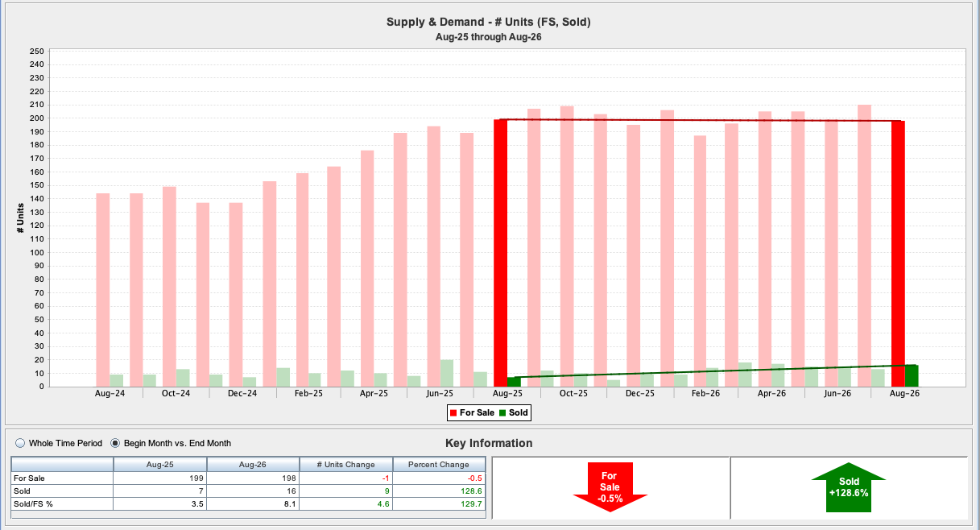Click the Sold/FS % Aug-25 value 3.5
The width and height of the screenshot is (980, 530).
pyautogui.click(x=160, y=503)
